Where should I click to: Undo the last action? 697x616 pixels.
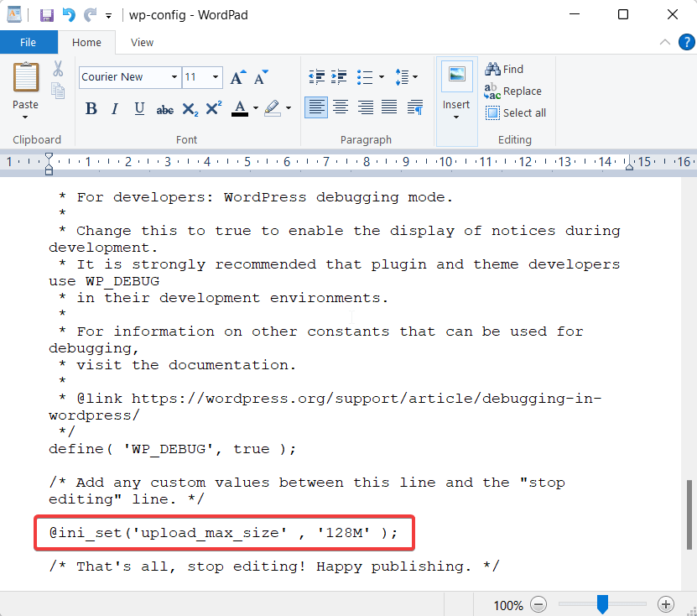coord(69,15)
